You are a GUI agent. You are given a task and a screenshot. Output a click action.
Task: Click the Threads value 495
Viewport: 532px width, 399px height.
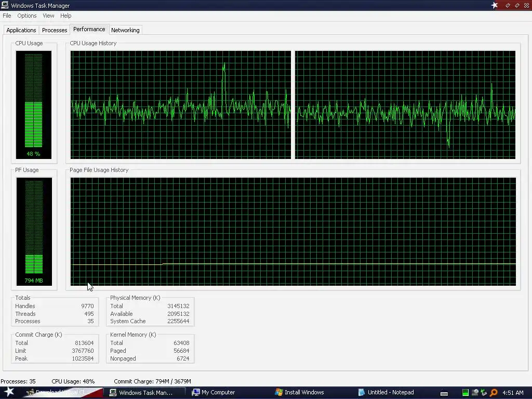click(x=89, y=314)
